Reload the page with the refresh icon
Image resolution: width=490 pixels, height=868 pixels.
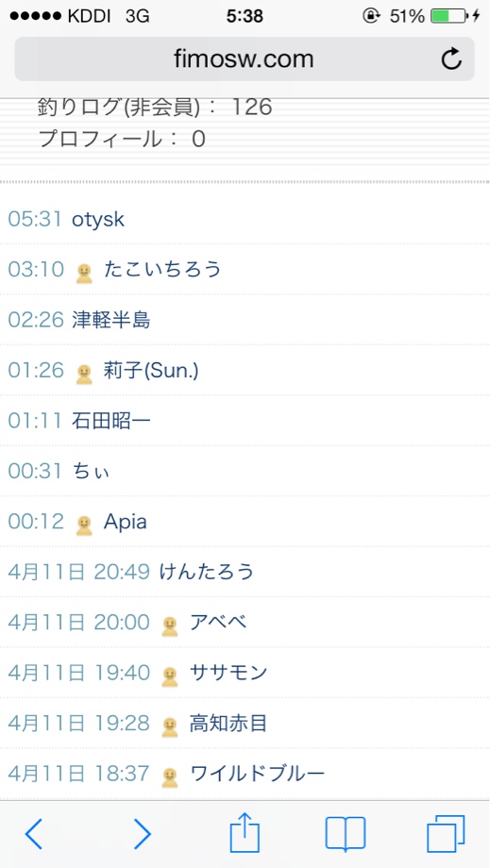tap(451, 58)
